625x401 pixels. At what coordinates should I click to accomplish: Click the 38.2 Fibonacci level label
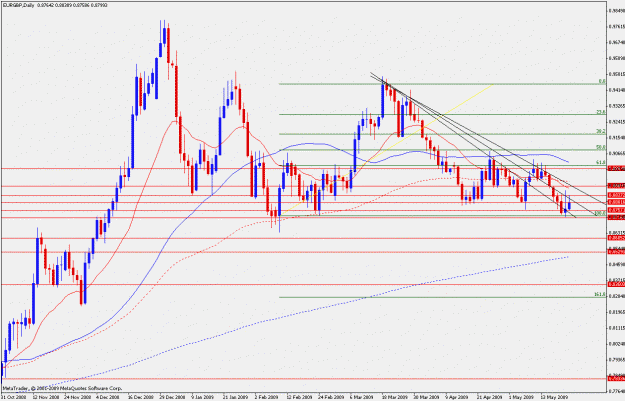(601, 131)
